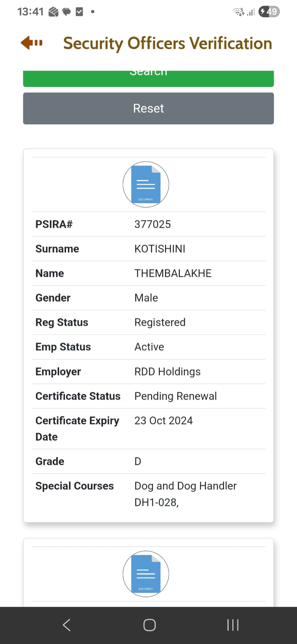Open the document icon above PSIRA# 377025
The height and width of the screenshot is (644, 297).
pyautogui.click(x=146, y=184)
